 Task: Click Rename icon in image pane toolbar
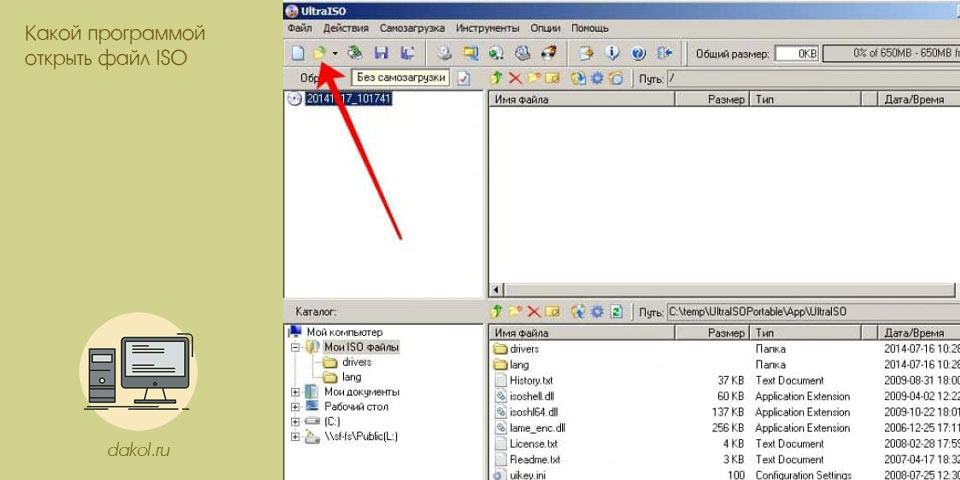(552, 78)
